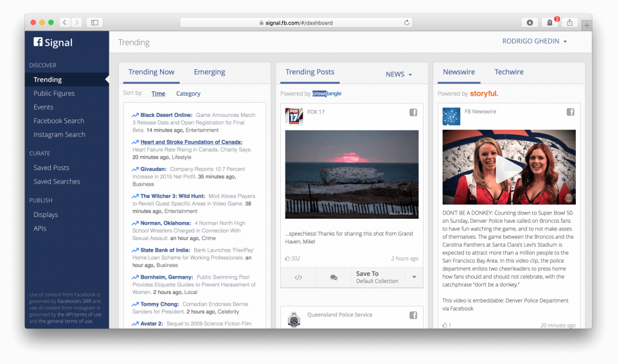Click the page reload icon in address bar
This screenshot has width=617, height=364.
[x=407, y=22]
